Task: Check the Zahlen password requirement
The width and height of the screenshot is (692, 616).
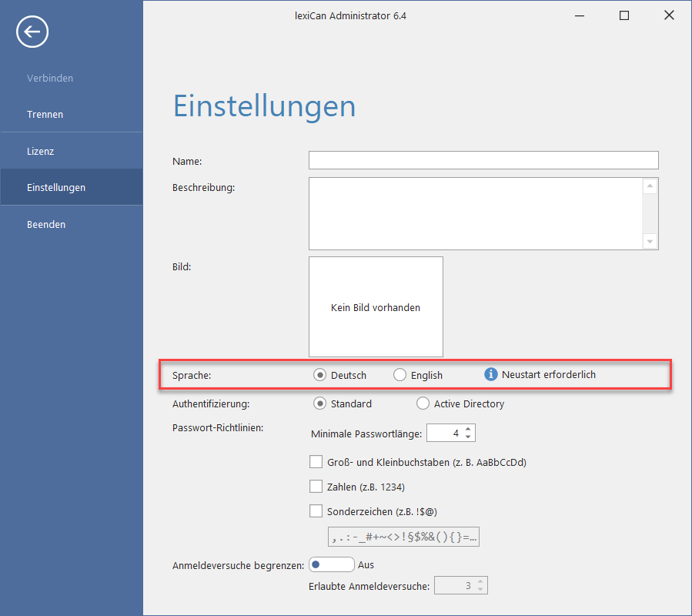Action: click(x=316, y=486)
